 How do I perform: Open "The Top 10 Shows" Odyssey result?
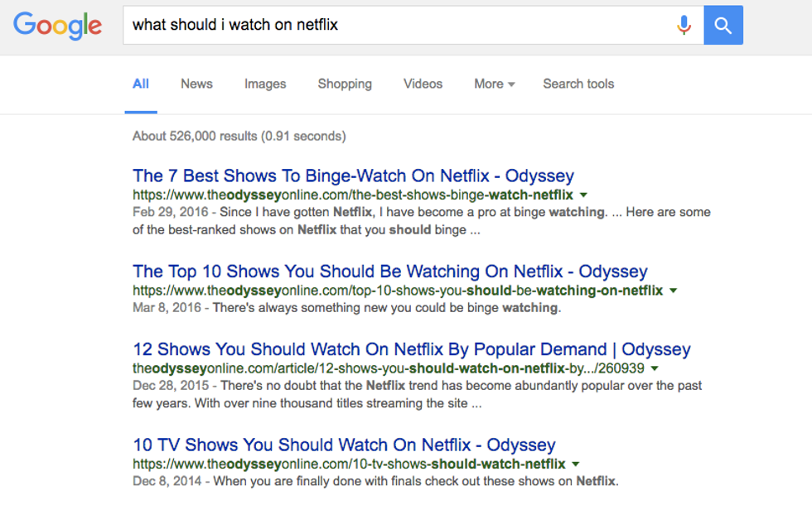pyautogui.click(x=389, y=272)
